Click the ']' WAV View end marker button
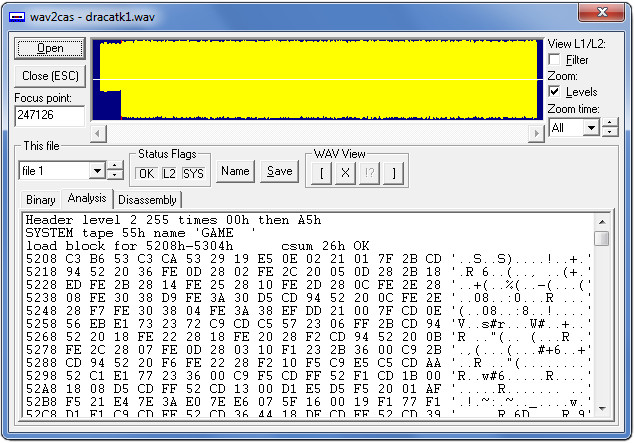635x443 pixels. point(394,172)
